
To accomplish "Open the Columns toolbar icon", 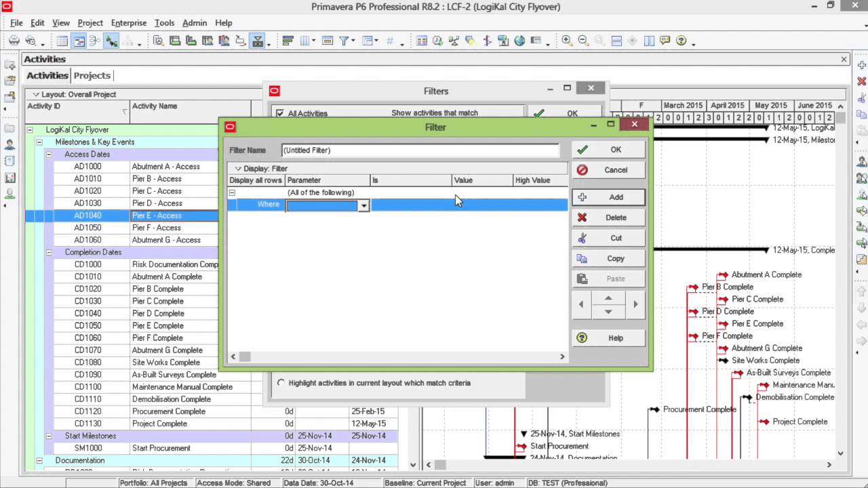I will 304,41.
